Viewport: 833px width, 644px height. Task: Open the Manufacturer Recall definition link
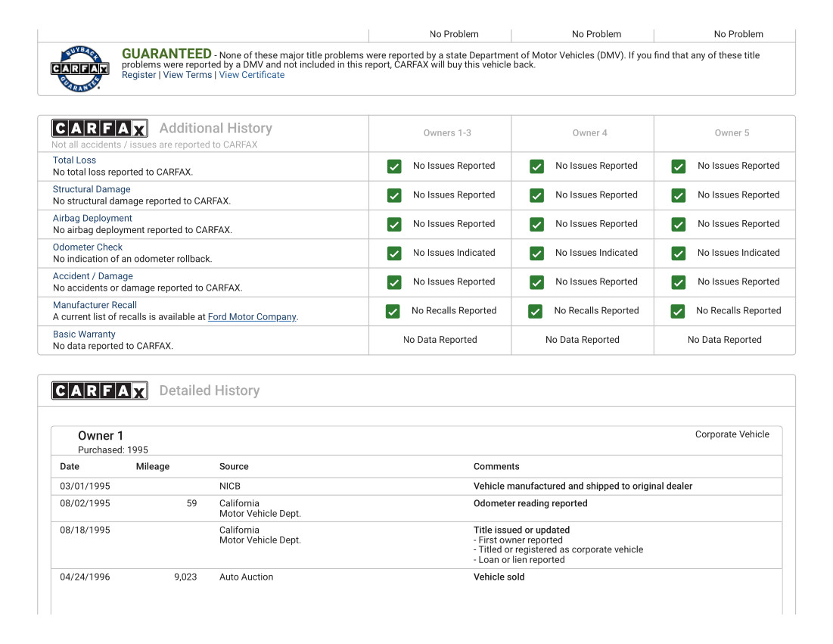tap(95, 305)
